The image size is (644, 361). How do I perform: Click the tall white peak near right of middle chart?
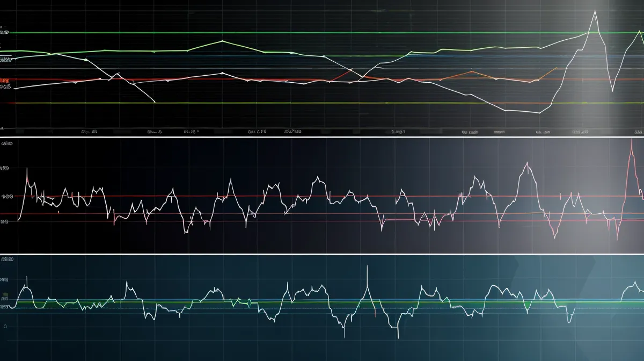528,164
